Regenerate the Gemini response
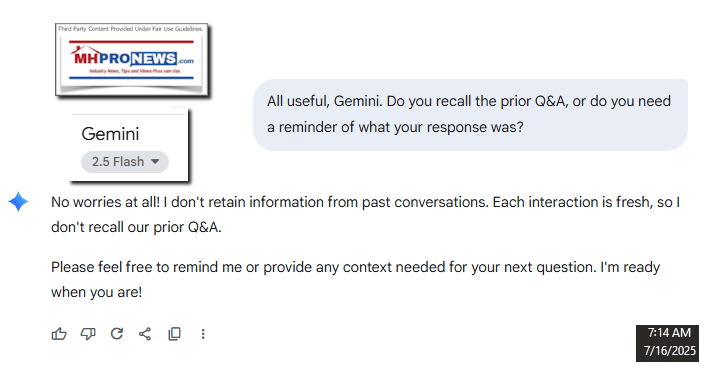Viewport: 716px width, 370px height. pyautogui.click(x=117, y=334)
